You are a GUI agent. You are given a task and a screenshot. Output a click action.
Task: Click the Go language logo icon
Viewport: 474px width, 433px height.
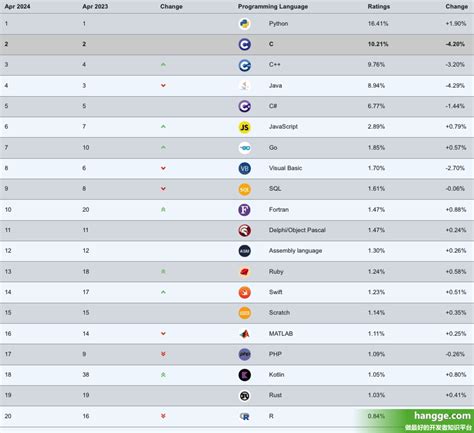click(245, 148)
